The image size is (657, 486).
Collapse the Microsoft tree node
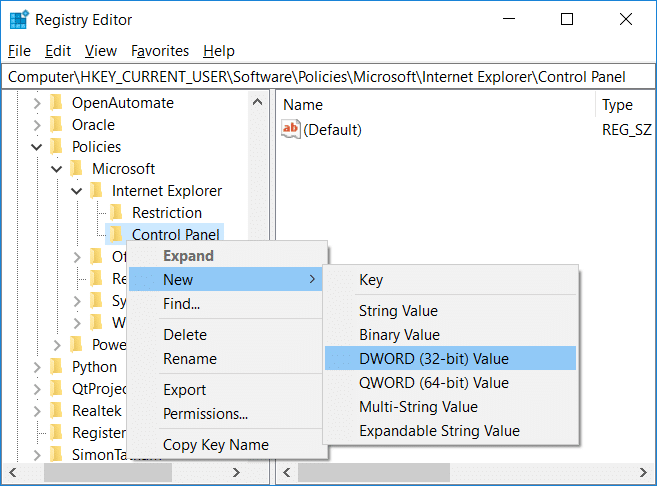(57, 169)
